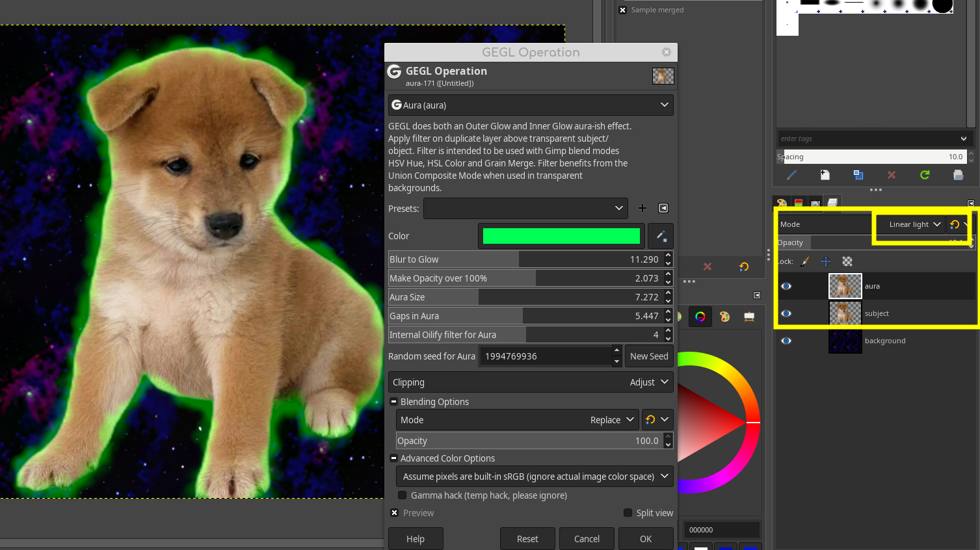Screen dimensions: 980x550
Task: Click the Reset button
Action: 527,539
